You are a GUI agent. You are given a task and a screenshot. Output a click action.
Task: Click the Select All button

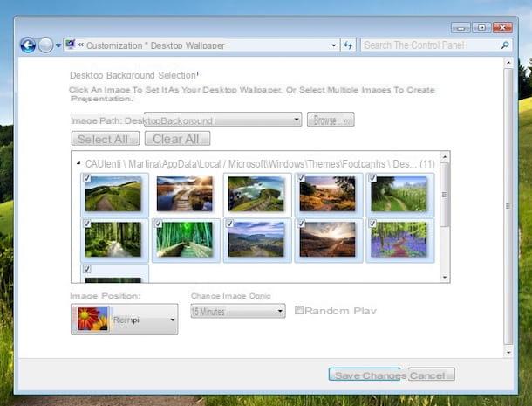[106, 139]
